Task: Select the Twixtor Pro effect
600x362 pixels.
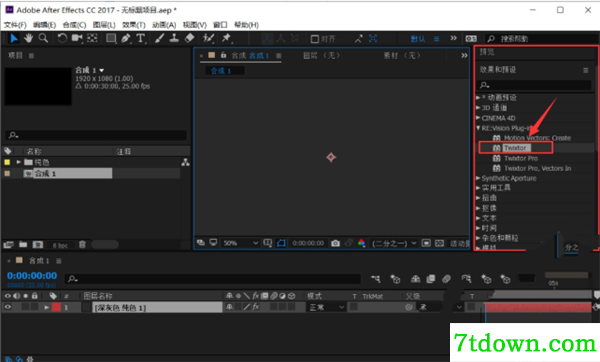Action: 521,158
